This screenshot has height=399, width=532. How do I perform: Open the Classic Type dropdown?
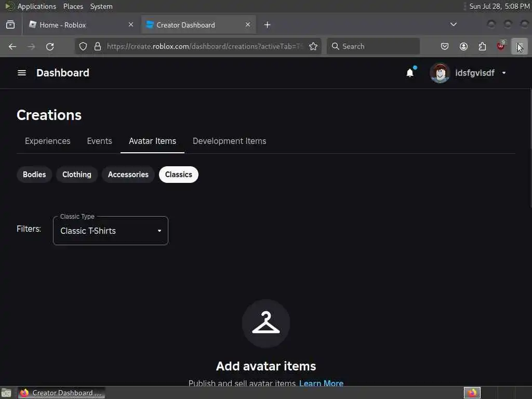(111, 231)
